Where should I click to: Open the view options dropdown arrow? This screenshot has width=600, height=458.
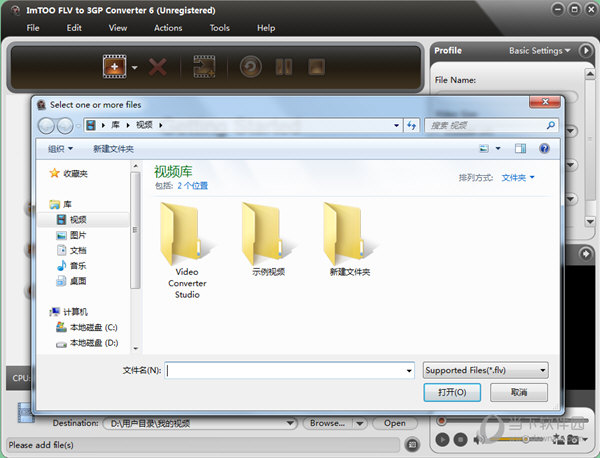click(x=498, y=148)
